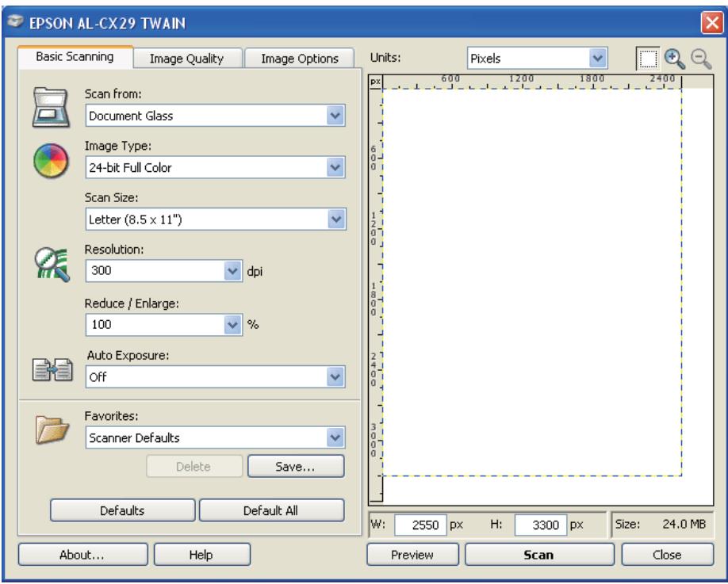The height and width of the screenshot is (584, 728).
Task: Open the Image Options tab
Action: tap(300, 59)
